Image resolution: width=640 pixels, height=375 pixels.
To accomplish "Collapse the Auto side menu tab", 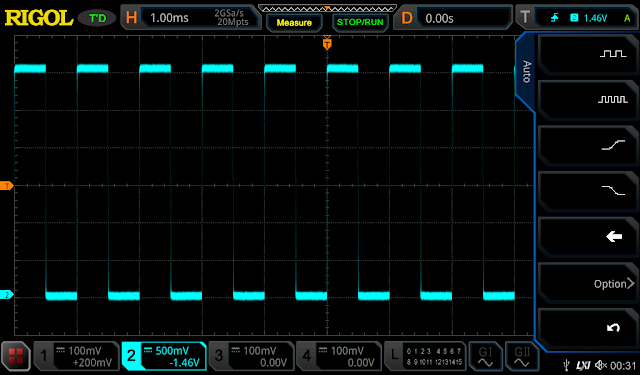I will point(526,72).
